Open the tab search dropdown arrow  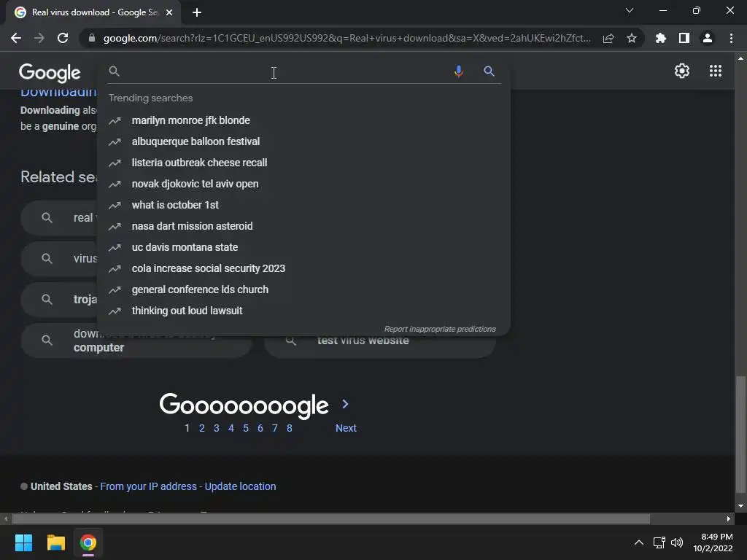point(630,10)
